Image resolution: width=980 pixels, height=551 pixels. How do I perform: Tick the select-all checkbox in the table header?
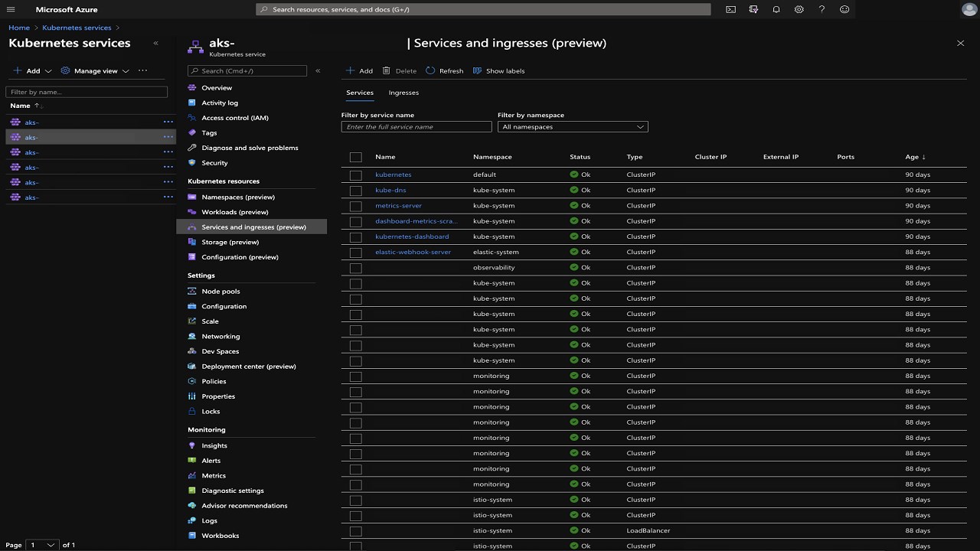pyautogui.click(x=355, y=157)
